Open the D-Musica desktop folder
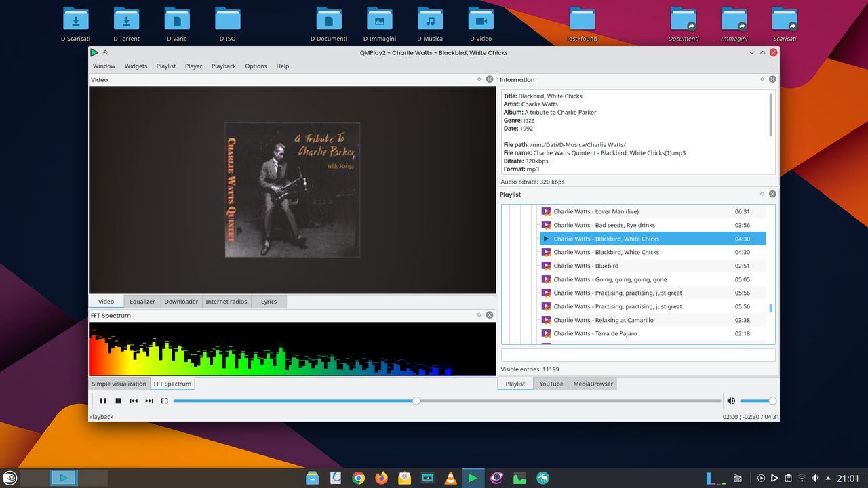The height and width of the screenshot is (488, 868). (430, 24)
